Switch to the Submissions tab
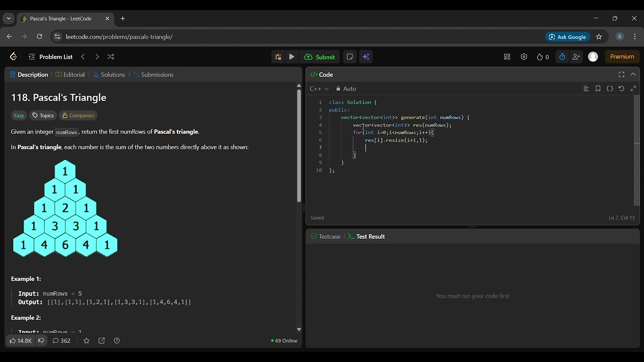 point(153,74)
